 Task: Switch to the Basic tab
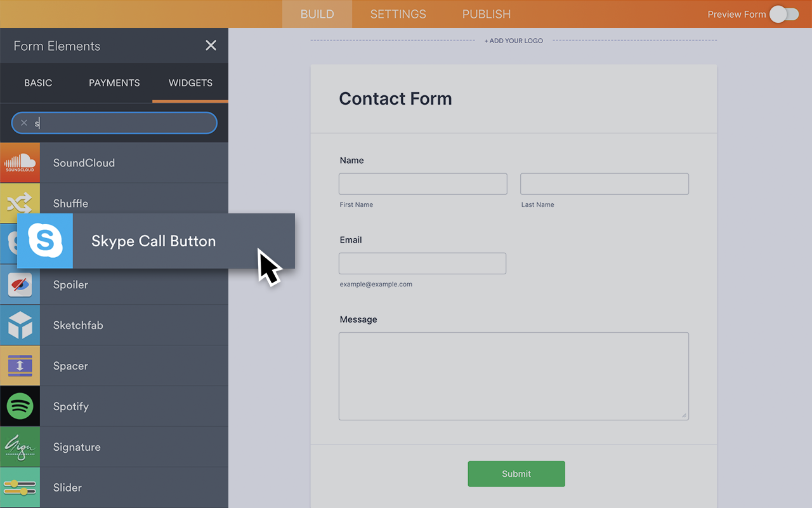pyautogui.click(x=38, y=83)
